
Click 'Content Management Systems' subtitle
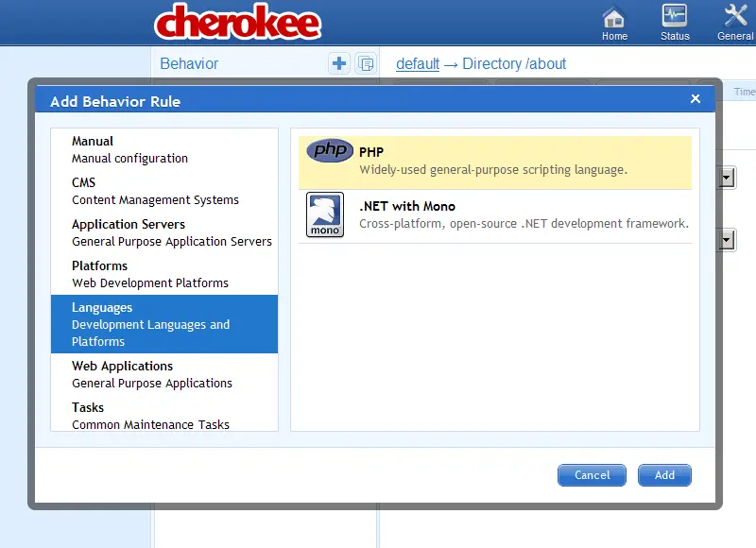click(155, 200)
